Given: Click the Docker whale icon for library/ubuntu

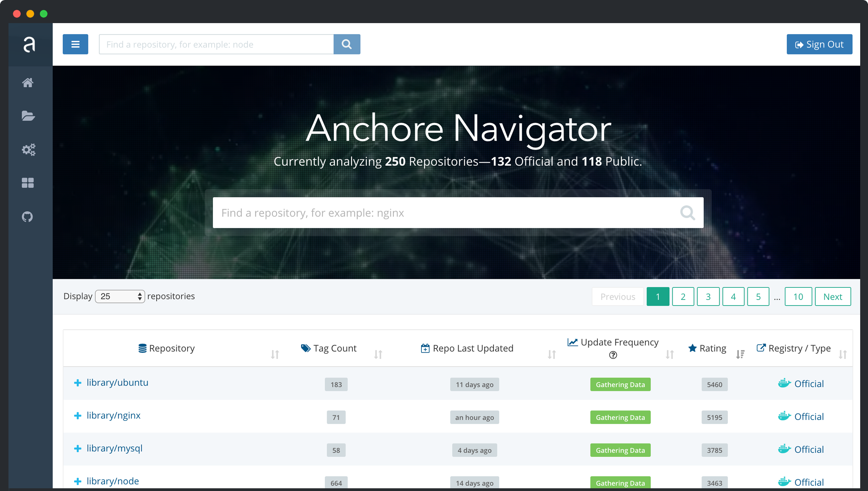Looking at the screenshot, I should click(x=784, y=383).
